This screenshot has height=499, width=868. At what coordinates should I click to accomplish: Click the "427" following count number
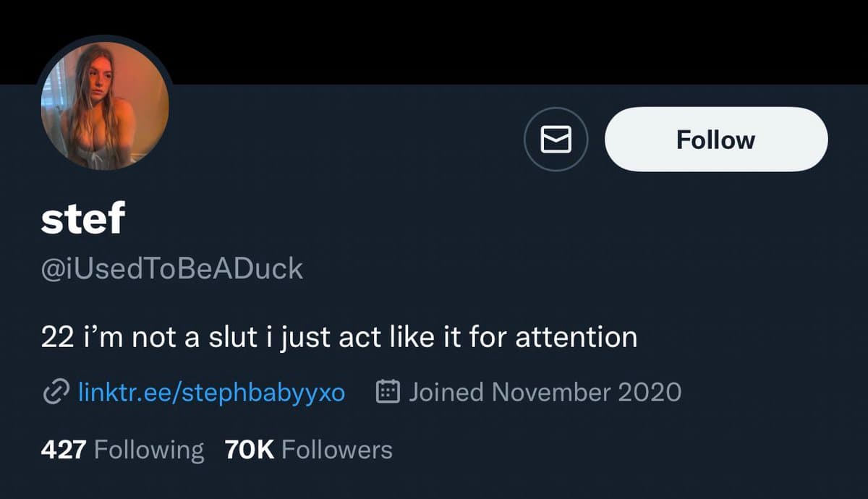tap(64, 449)
